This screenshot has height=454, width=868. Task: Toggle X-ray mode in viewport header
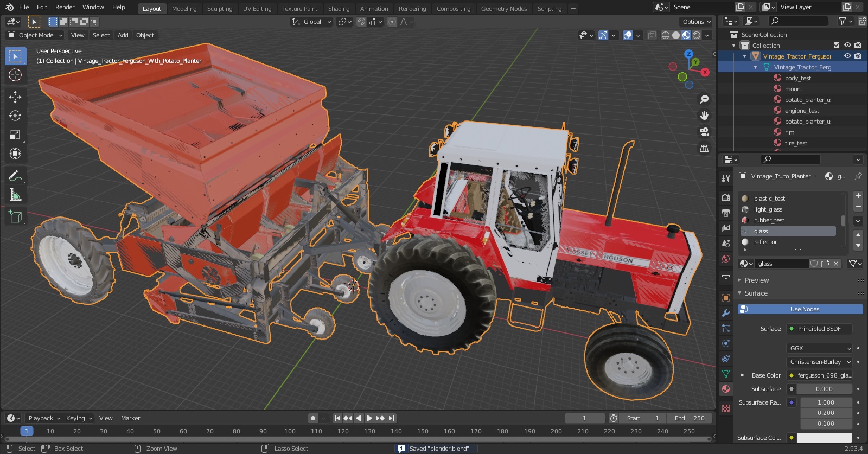[652, 35]
